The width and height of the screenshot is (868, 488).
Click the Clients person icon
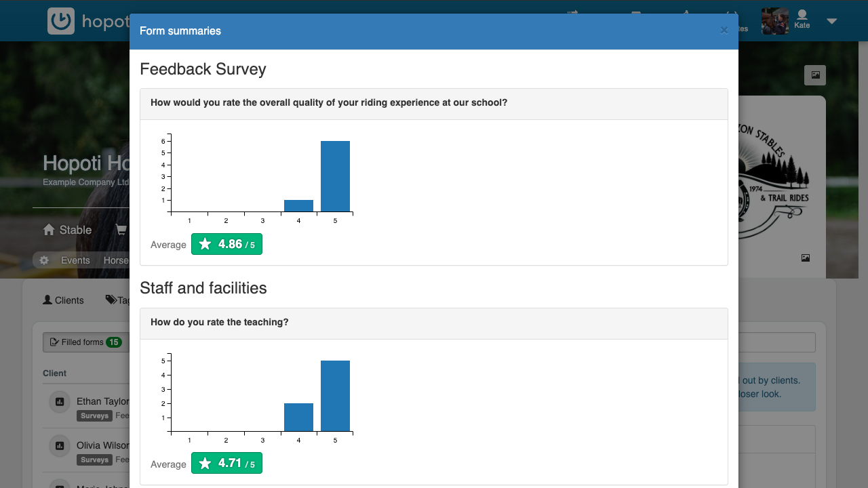tap(47, 300)
